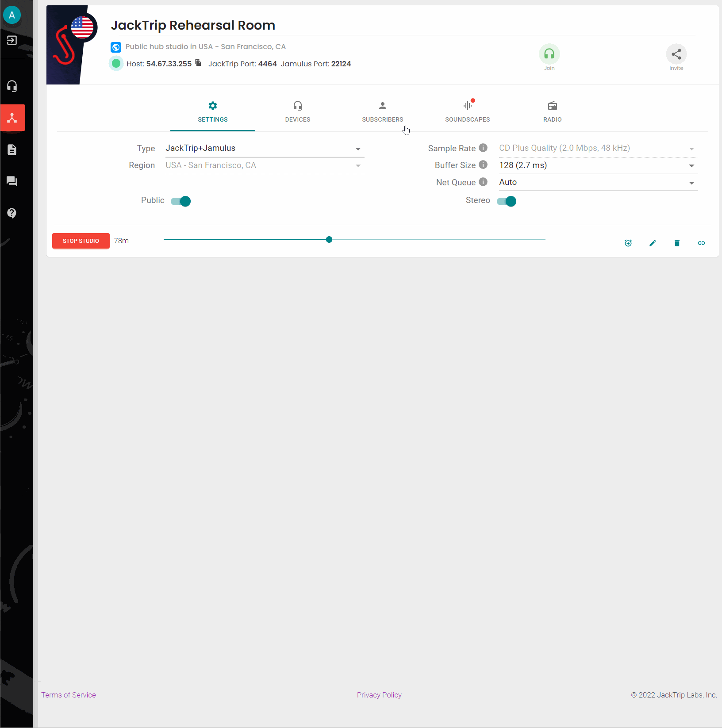722x728 pixels.
Task: Toggle the Public switch off
Action: click(x=180, y=201)
